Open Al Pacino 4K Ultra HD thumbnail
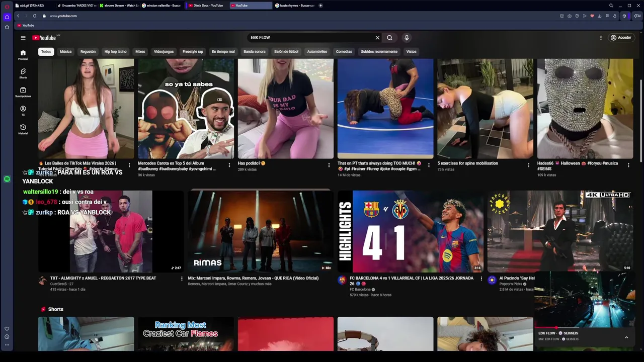Viewport: 644px width, 362px height. pyautogui.click(x=560, y=231)
